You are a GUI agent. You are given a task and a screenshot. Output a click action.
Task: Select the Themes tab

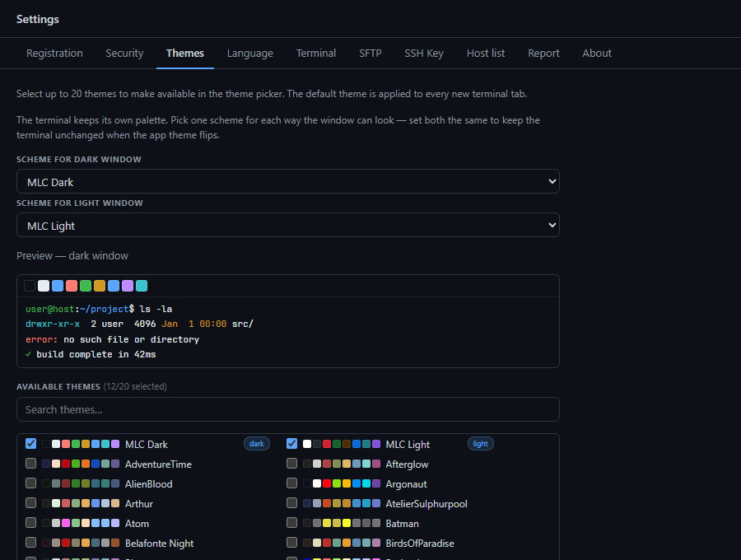(184, 53)
